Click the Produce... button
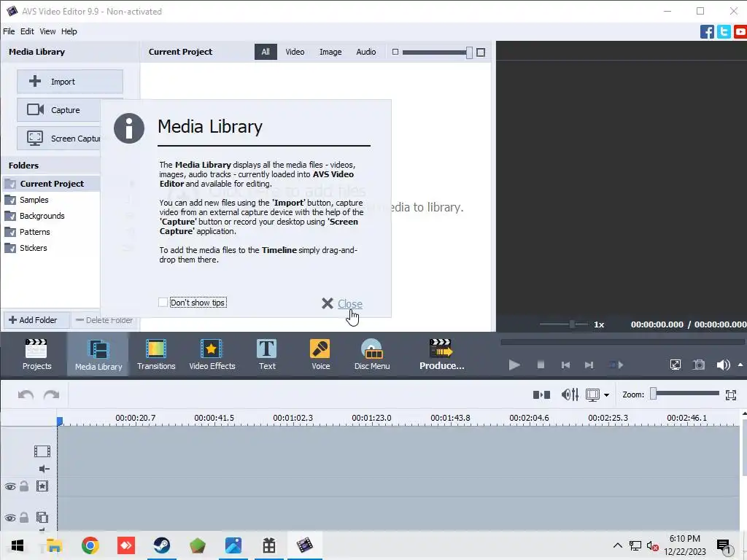 coord(441,354)
